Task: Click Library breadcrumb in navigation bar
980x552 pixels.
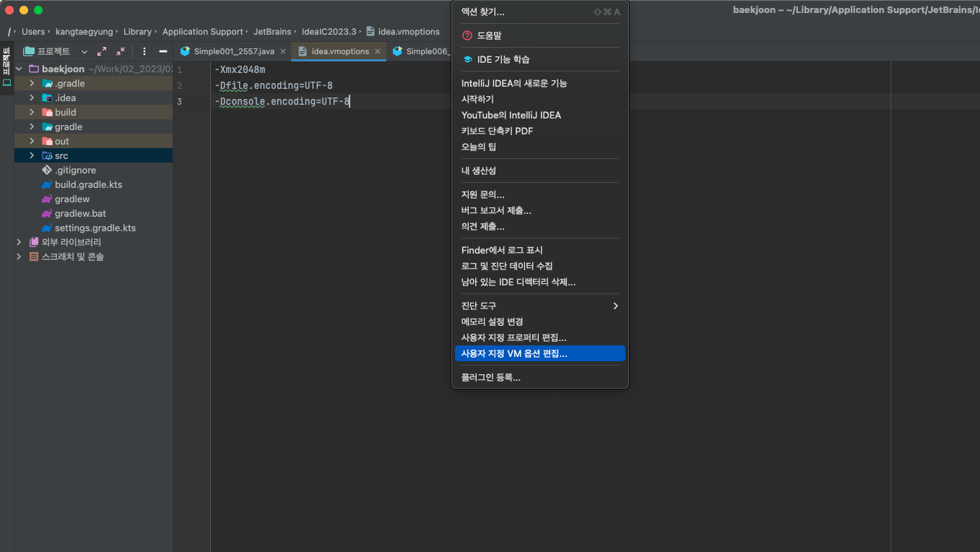Action: [x=137, y=32]
